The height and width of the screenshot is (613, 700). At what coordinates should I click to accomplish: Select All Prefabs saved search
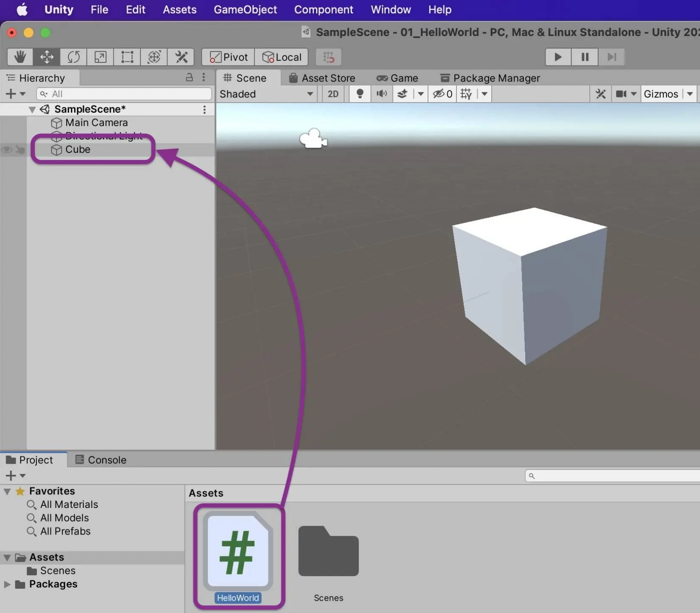click(59, 531)
